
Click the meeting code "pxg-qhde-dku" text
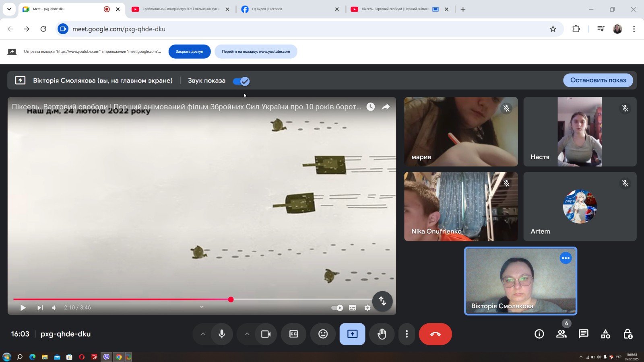pos(66,334)
